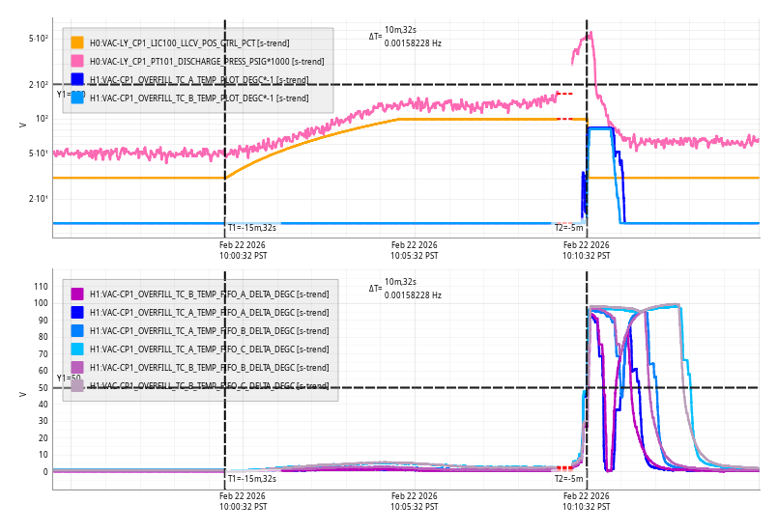The width and height of the screenshot is (777, 532).
Task: Click the T2 cursor label in bottom plot
Action: (568, 478)
